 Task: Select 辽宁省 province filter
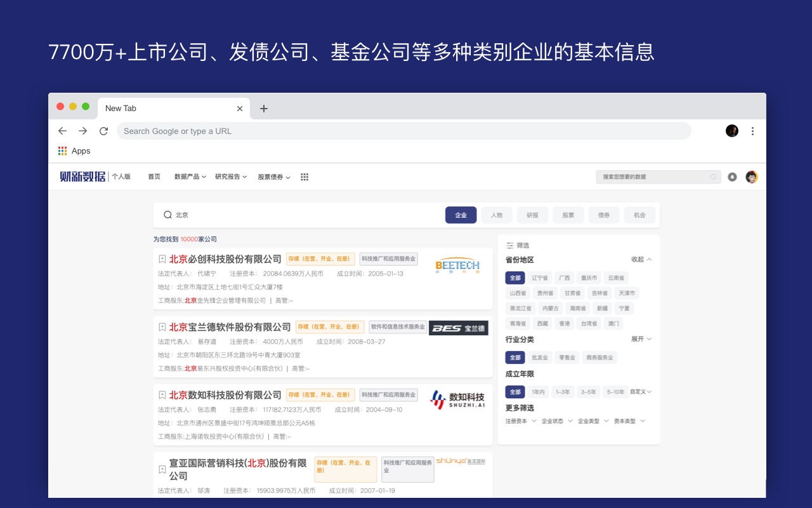click(539, 278)
